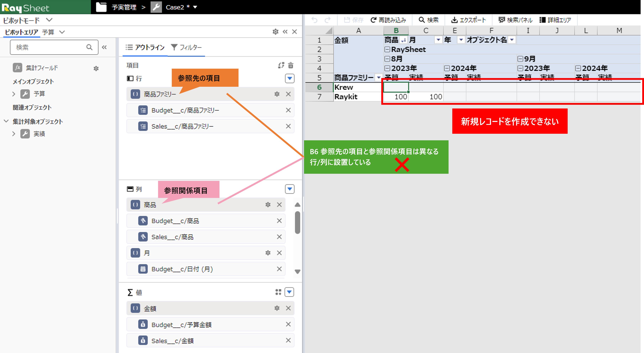
Task: Click the swap rows/columns icon in 項目
Action: 281,65
